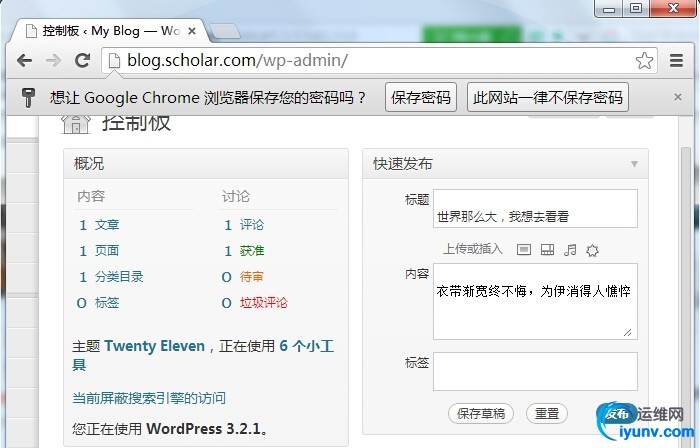Click 保存密码 button

point(421,97)
